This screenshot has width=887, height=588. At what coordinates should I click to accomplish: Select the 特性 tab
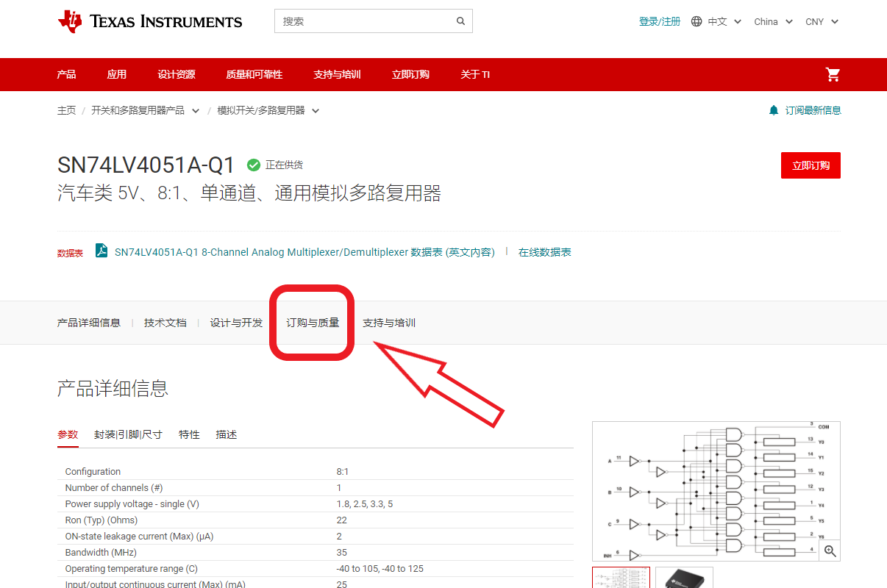pyautogui.click(x=189, y=434)
